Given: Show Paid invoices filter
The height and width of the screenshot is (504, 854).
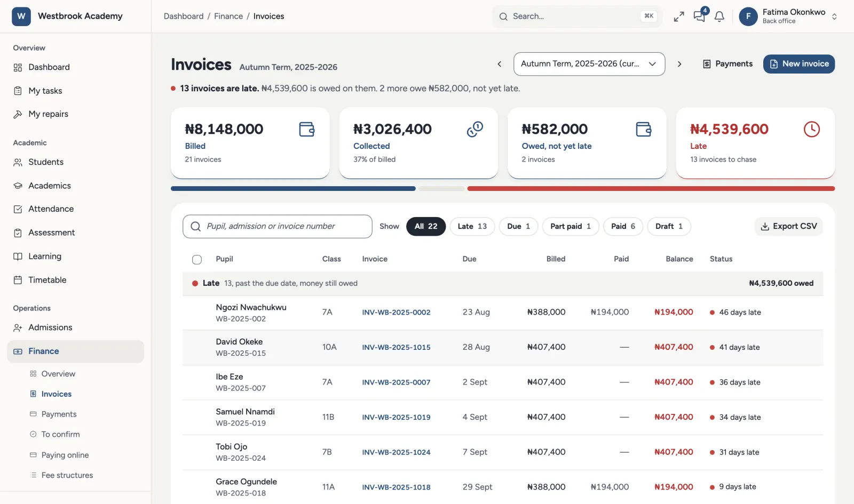Looking at the screenshot, I should click(x=623, y=227).
